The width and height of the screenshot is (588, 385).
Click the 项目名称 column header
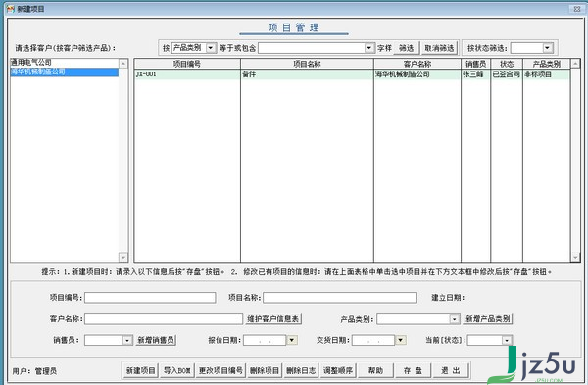pyautogui.click(x=307, y=64)
